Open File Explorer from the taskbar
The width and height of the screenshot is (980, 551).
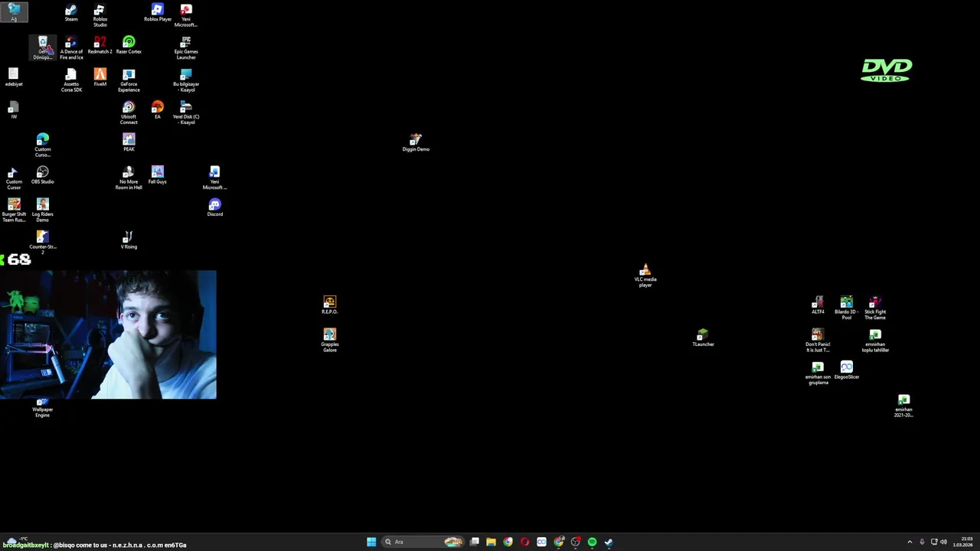tap(491, 542)
